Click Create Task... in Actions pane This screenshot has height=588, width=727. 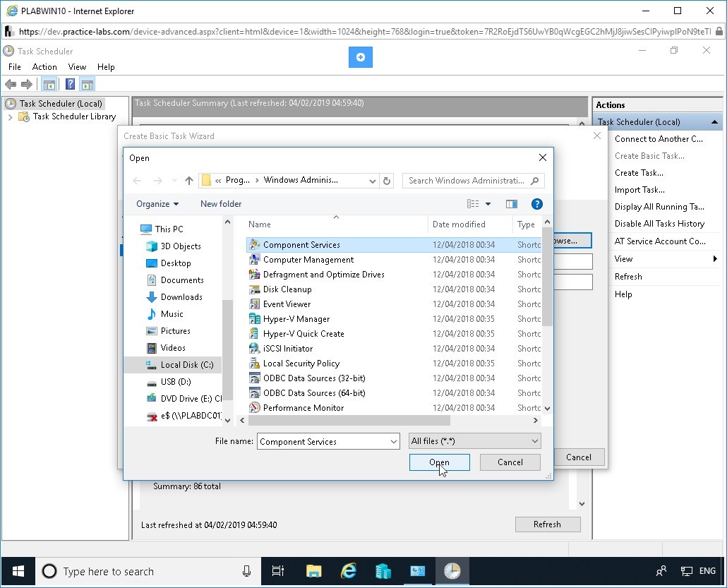(639, 173)
